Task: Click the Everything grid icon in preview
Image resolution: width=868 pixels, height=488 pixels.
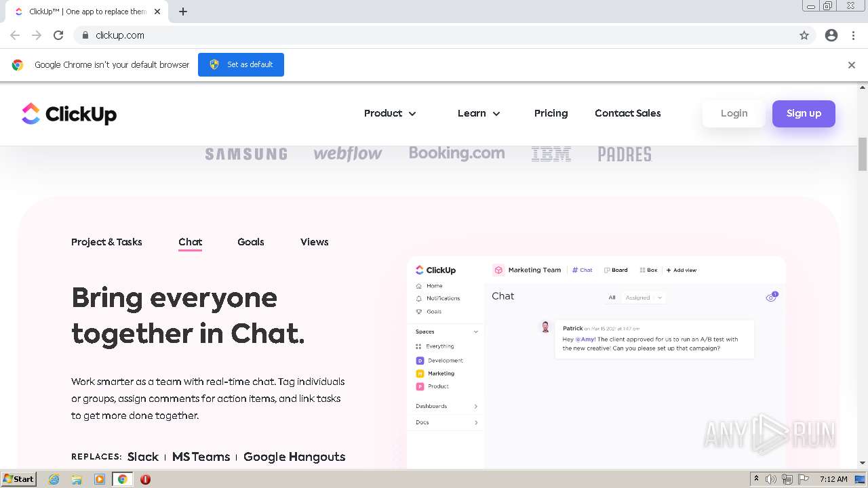Action: click(418, 346)
